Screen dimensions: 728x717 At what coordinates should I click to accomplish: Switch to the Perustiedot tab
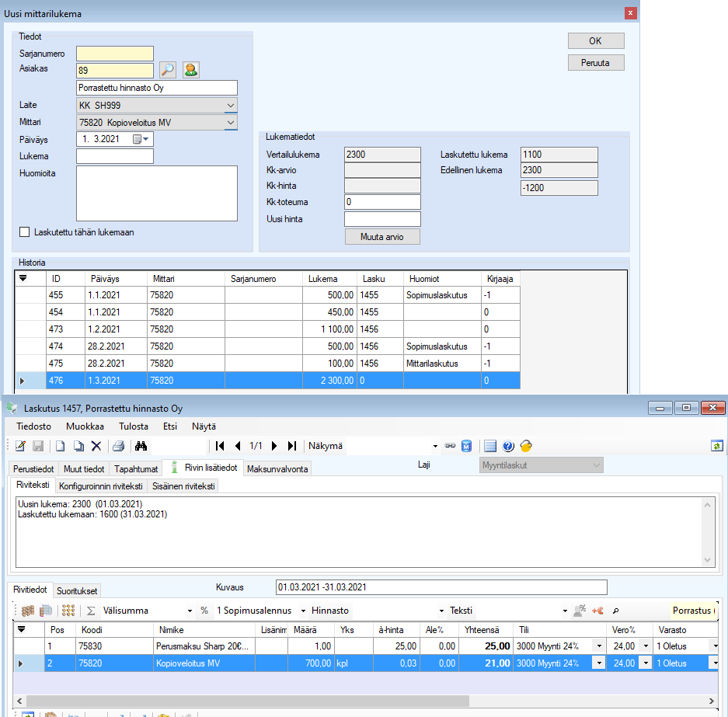click(x=33, y=468)
